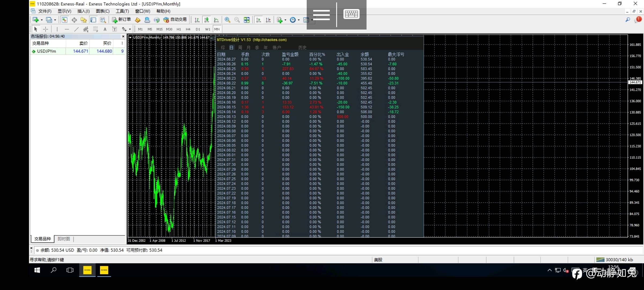Screen dimensions: 644x290
Task: Click the text label tool A
Action: coord(105,29)
